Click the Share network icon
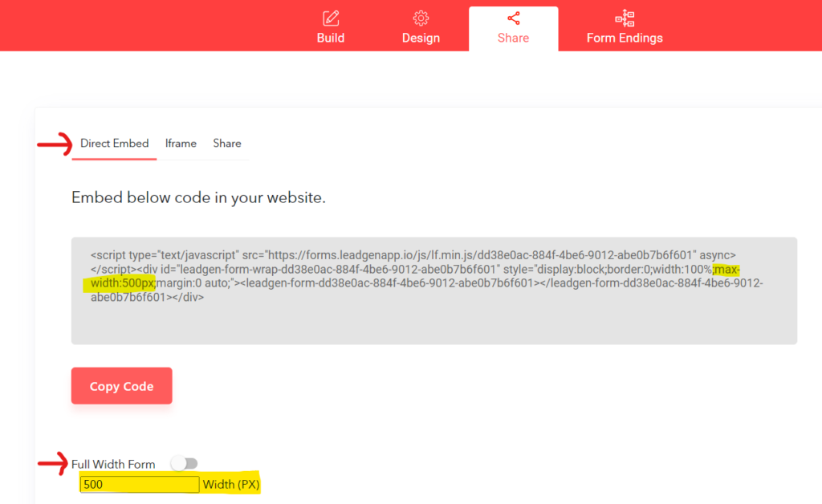Viewport: 822px width, 504px height. click(513, 18)
